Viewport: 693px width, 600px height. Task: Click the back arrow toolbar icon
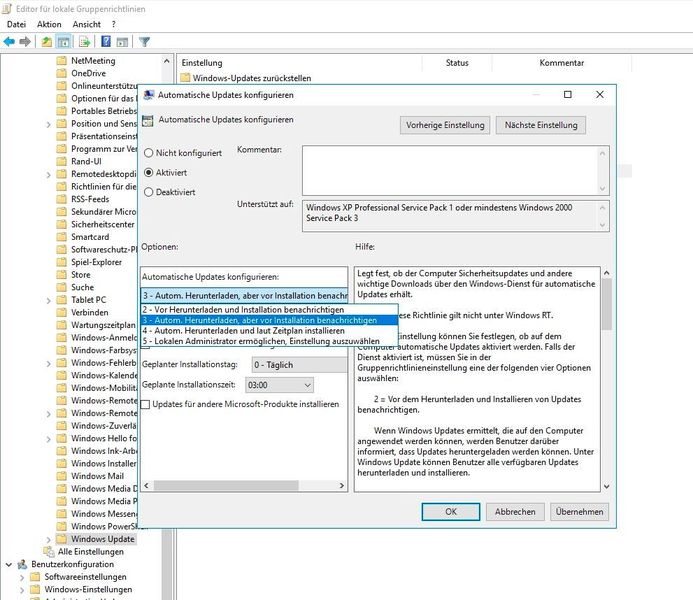click(9, 42)
